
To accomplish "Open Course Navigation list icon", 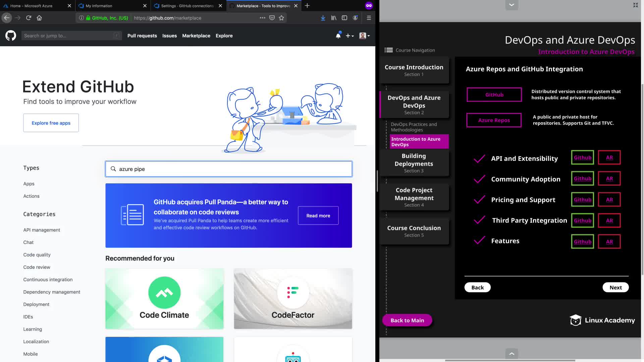I will point(388,50).
